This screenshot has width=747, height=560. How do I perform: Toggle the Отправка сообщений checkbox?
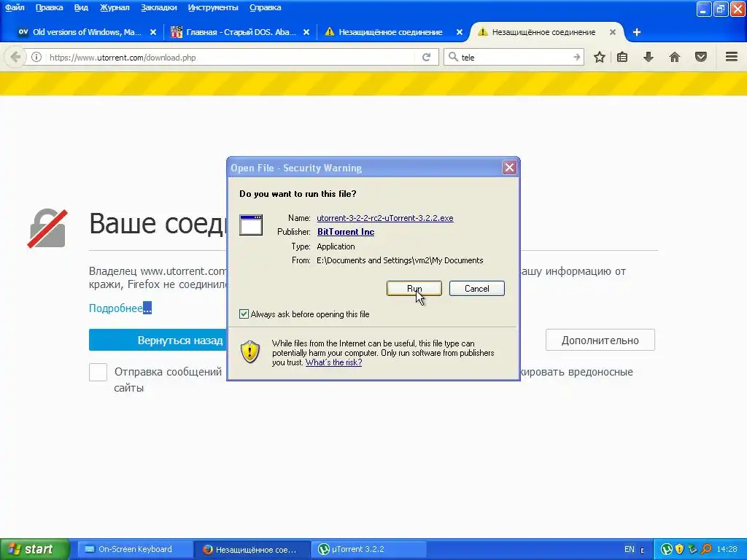tap(98, 372)
